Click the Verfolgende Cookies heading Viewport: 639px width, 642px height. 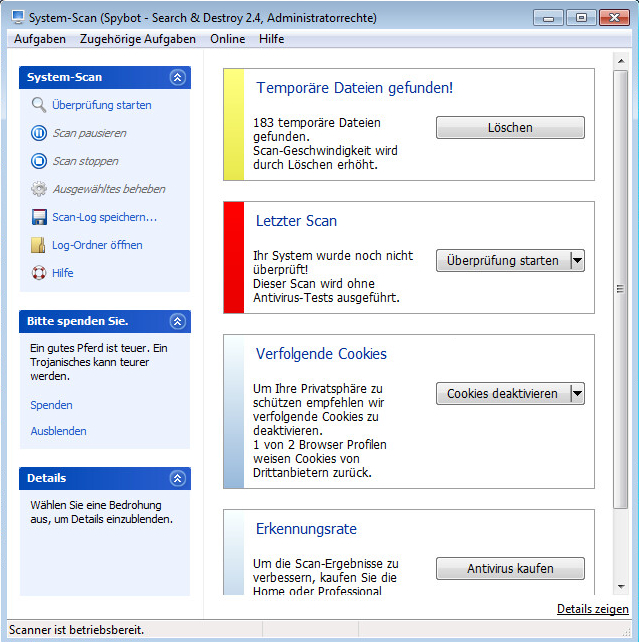(x=321, y=354)
